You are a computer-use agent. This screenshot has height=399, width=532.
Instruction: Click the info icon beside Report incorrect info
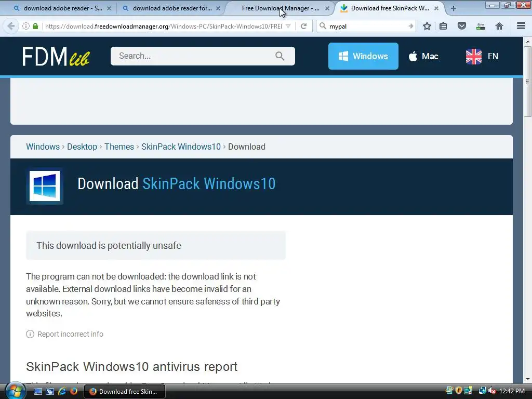click(30, 334)
